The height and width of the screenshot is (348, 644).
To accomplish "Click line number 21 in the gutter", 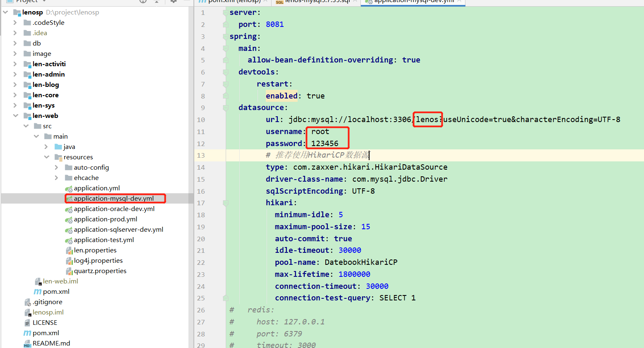I will tap(201, 251).
